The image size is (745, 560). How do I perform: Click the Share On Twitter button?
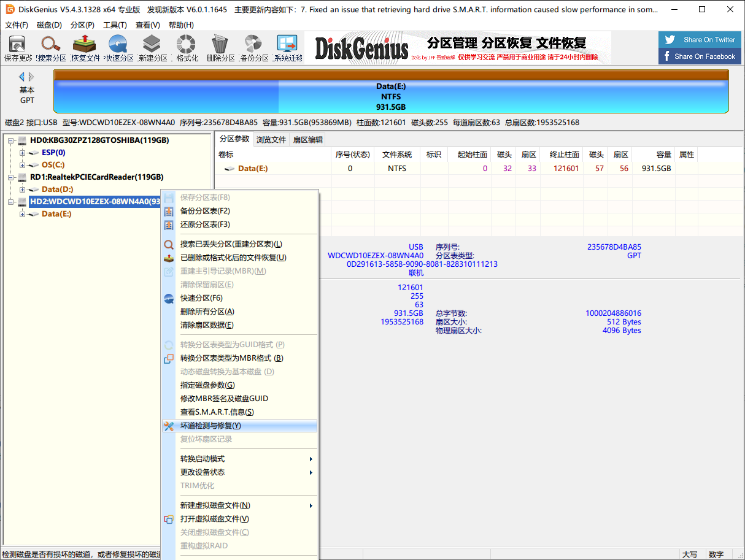[x=700, y=40]
